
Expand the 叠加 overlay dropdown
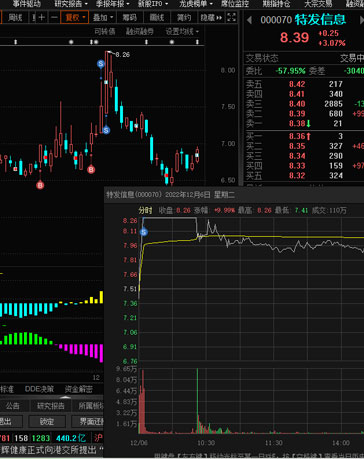point(103,17)
